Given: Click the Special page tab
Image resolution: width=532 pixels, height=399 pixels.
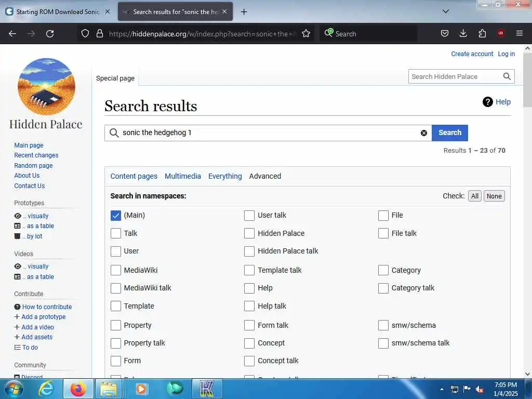Looking at the screenshot, I should click(115, 78).
